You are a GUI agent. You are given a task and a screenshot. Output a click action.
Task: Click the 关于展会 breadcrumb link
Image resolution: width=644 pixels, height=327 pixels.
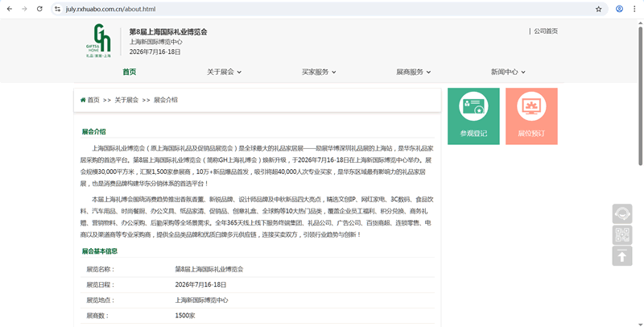coord(126,100)
